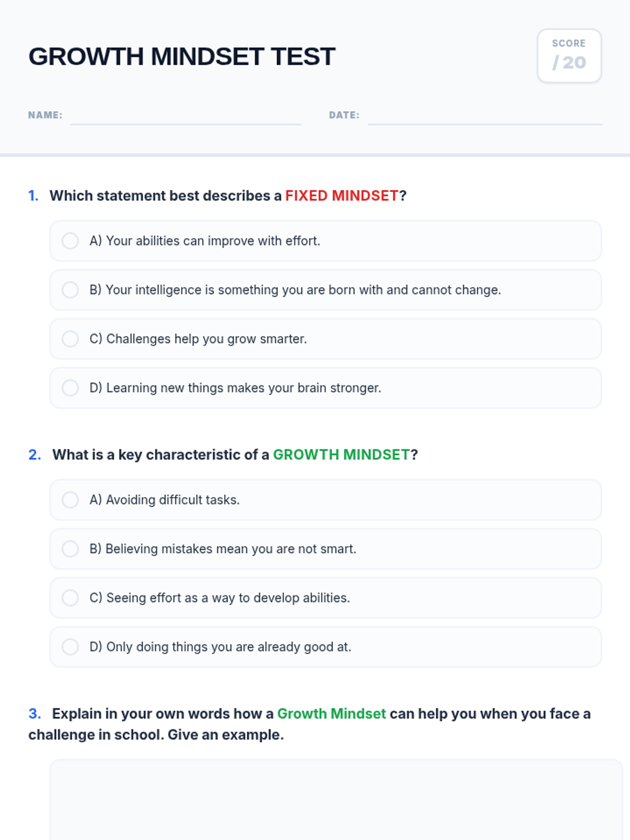Click the Score box showing /20
The width and height of the screenshot is (630, 840).
[569, 56]
